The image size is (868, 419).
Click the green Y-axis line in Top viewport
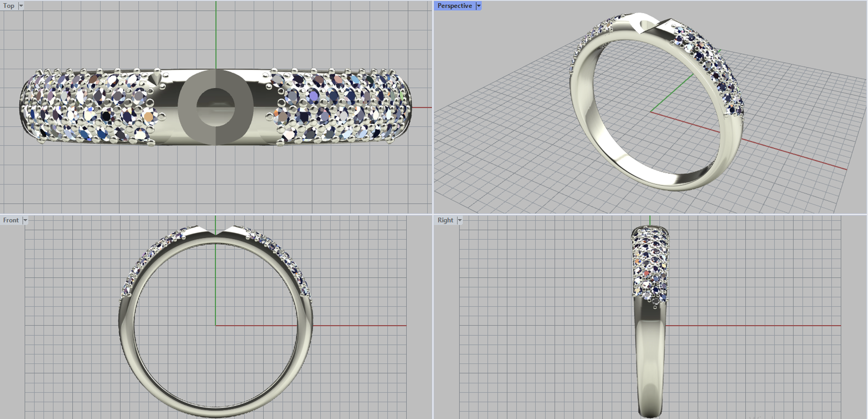(x=216, y=33)
